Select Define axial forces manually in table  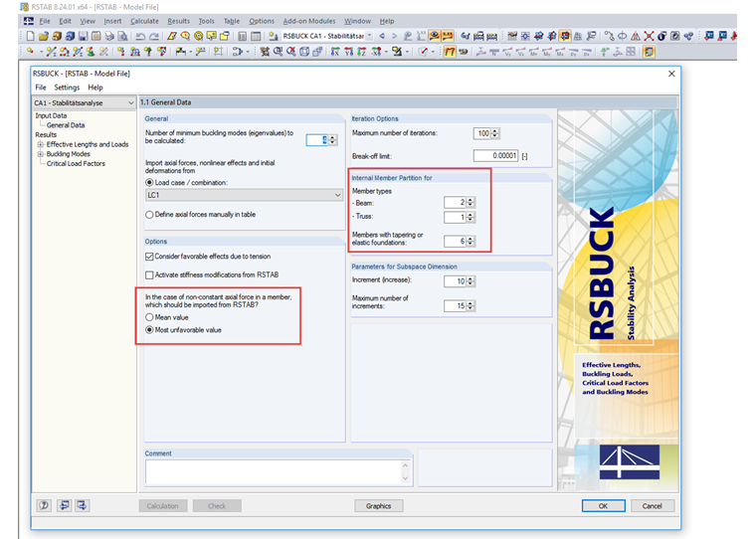pyautogui.click(x=149, y=215)
